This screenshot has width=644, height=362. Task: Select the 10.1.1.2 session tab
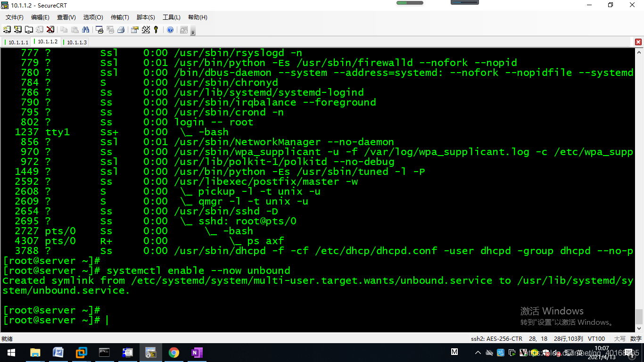(46, 42)
